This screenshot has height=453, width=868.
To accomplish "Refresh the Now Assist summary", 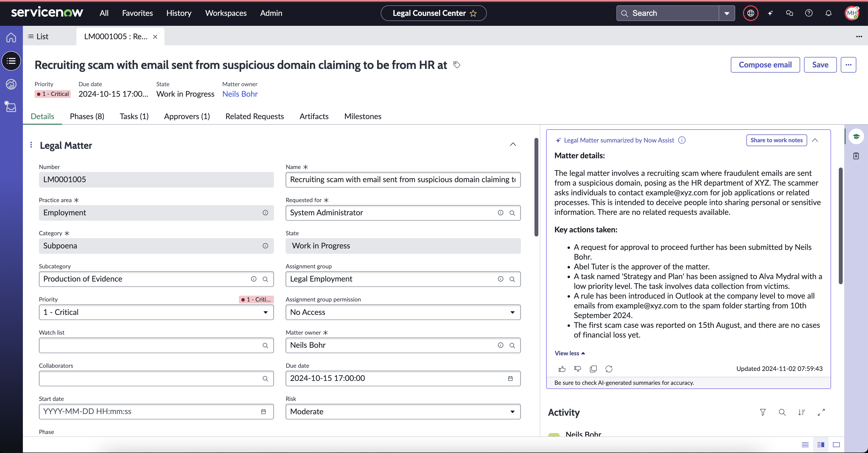I will pos(608,369).
